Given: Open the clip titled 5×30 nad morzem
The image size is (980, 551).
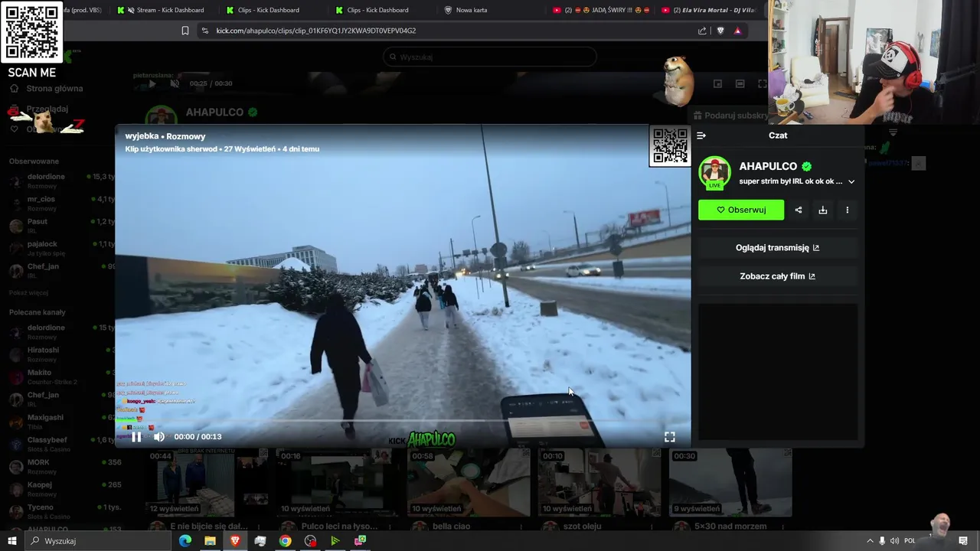Looking at the screenshot, I should 730,527.
